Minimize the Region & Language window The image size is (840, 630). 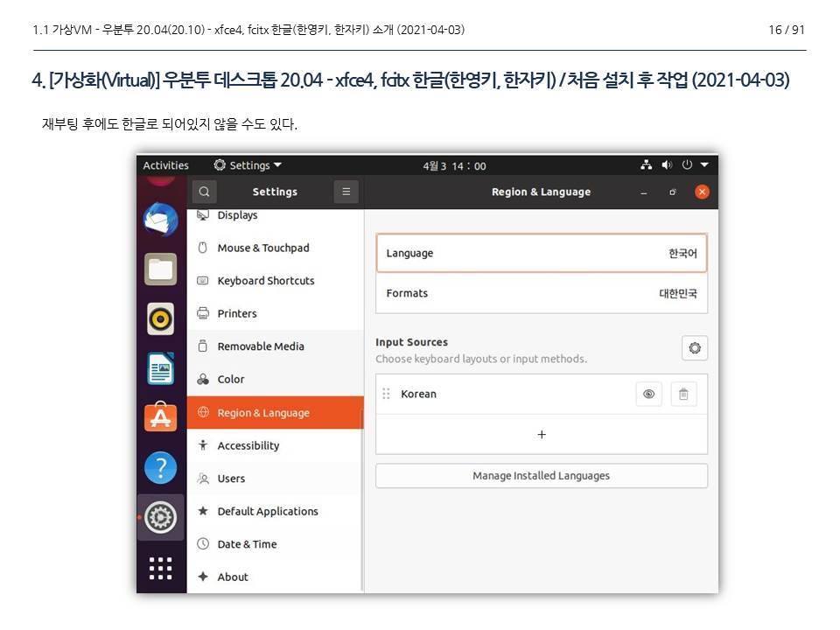point(643,192)
